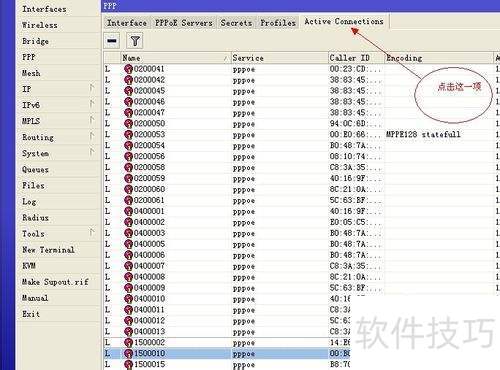The image size is (500, 370).
Task: Click the user icon for 0400005
Action: tap(128, 244)
